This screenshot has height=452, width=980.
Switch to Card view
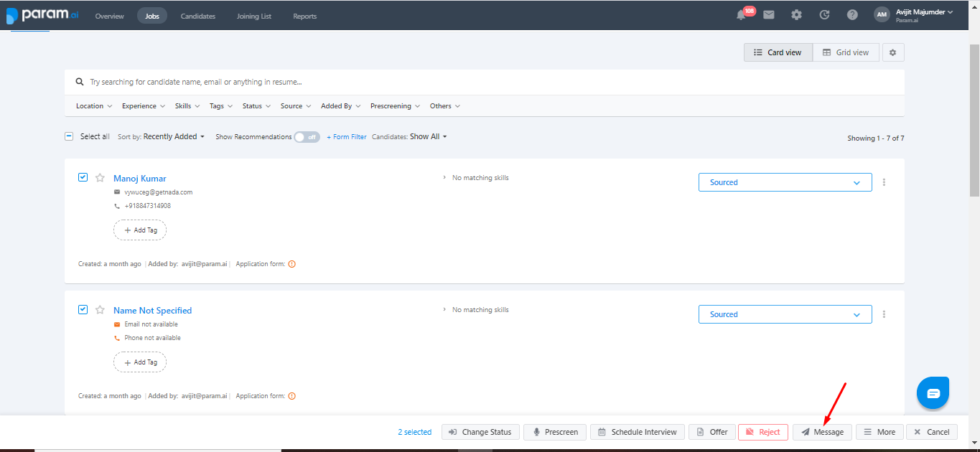778,52
